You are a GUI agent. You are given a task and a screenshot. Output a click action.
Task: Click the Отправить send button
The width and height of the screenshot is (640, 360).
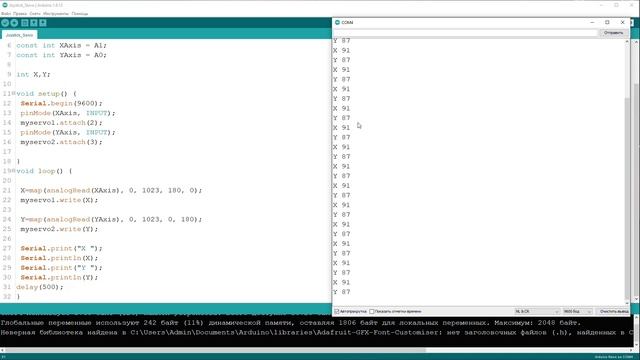613,33
